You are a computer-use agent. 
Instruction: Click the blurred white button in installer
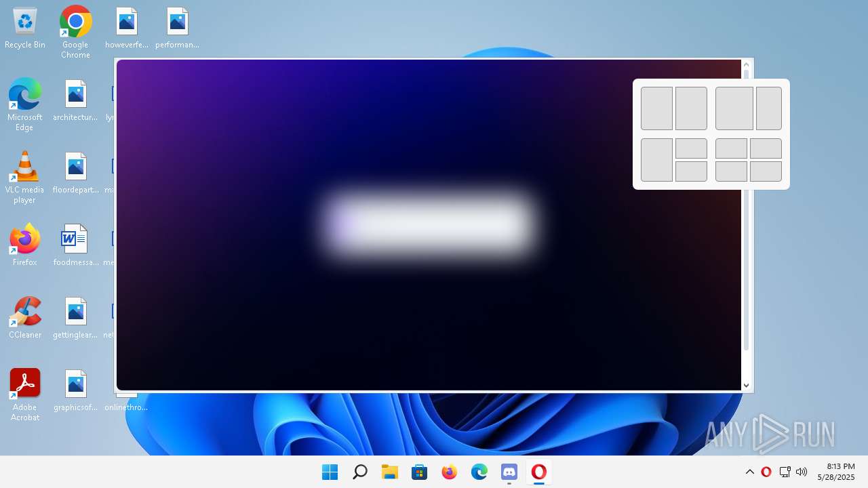point(430,224)
